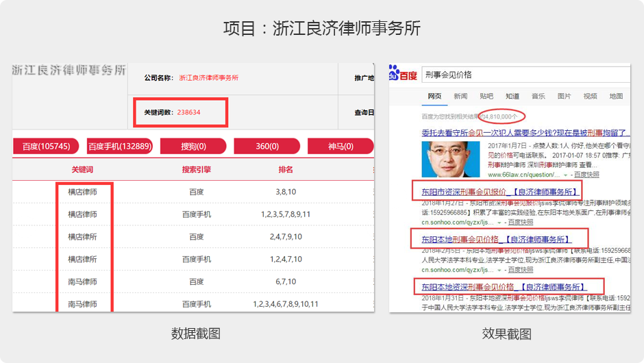Open the 新闻 search tab

(460, 96)
